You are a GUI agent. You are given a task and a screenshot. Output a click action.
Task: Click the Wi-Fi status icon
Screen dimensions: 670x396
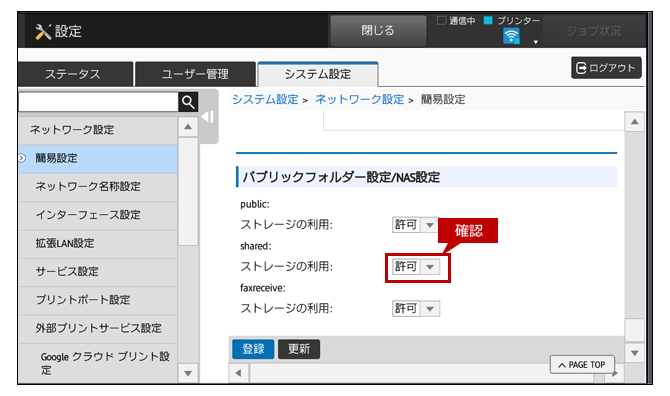tap(511, 36)
